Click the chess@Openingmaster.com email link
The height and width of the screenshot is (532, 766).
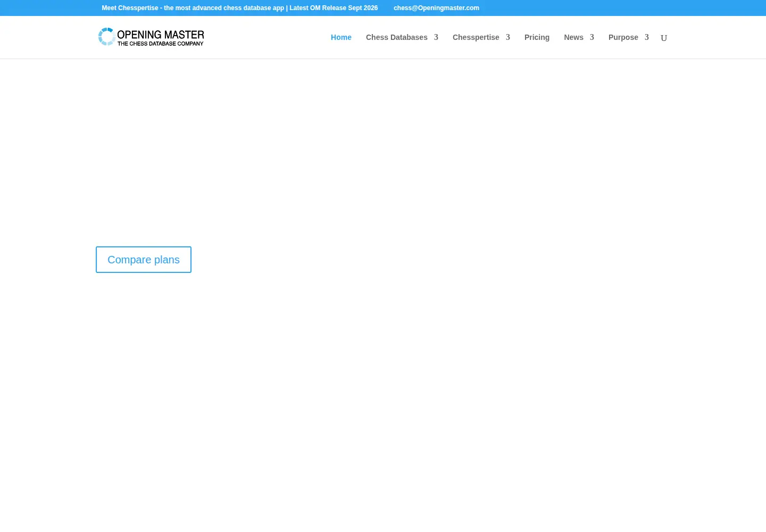tap(436, 8)
